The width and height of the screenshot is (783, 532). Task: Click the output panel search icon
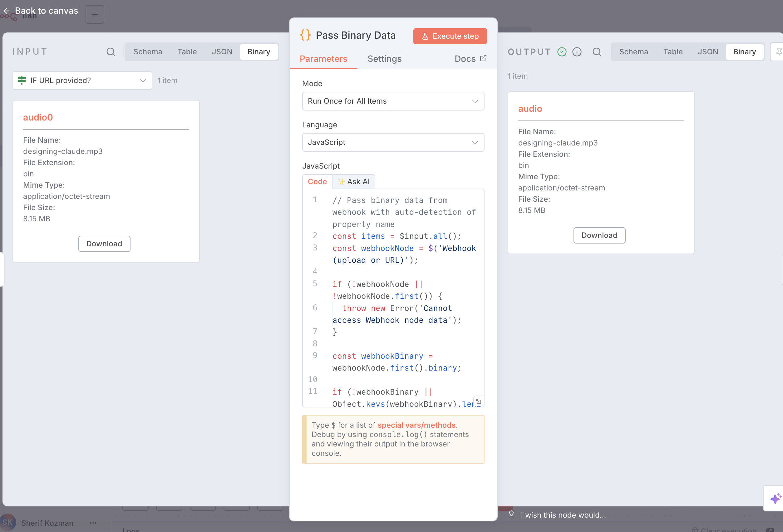click(x=596, y=52)
